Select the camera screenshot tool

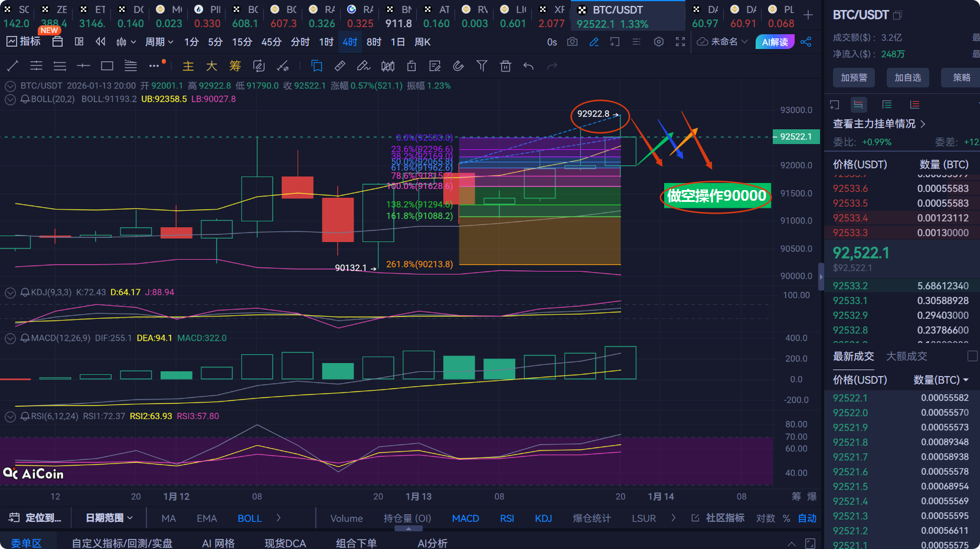(x=572, y=41)
